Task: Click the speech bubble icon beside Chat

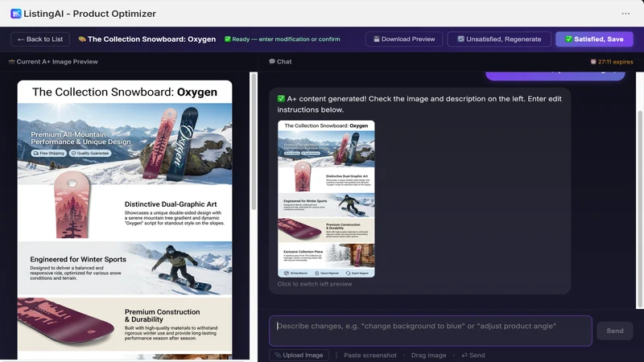Action: click(x=272, y=62)
